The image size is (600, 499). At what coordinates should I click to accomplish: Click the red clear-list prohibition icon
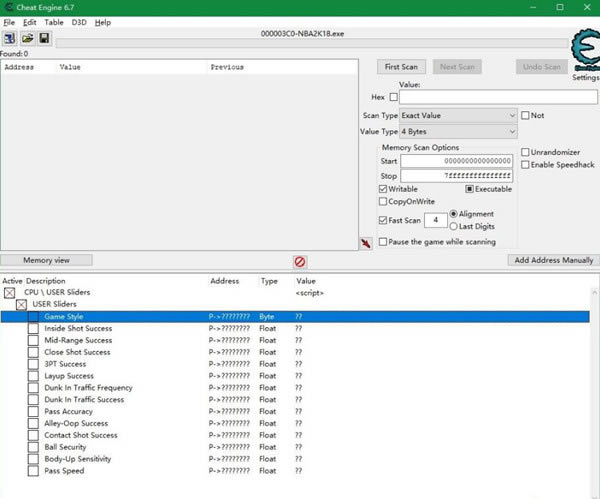pyautogui.click(x=300, y=261)
